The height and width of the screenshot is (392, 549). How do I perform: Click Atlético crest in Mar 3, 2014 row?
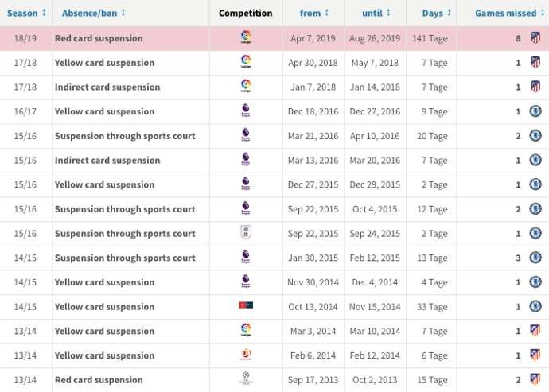click(x=535, y=331)
